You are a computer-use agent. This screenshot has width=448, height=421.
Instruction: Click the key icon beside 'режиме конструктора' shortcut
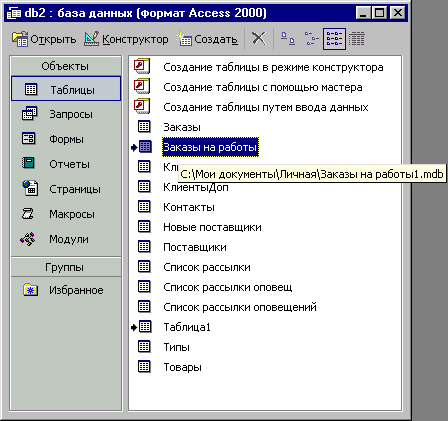(x=142, y=66)
